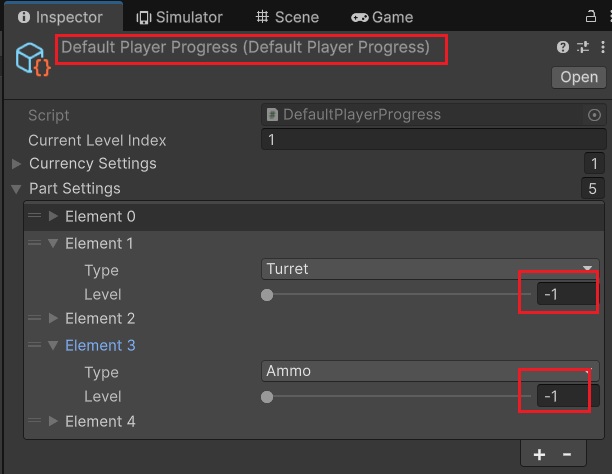Click the ScriptableObject asset icon
Viewport: 612px width, 474px height.
coord(32,58)
